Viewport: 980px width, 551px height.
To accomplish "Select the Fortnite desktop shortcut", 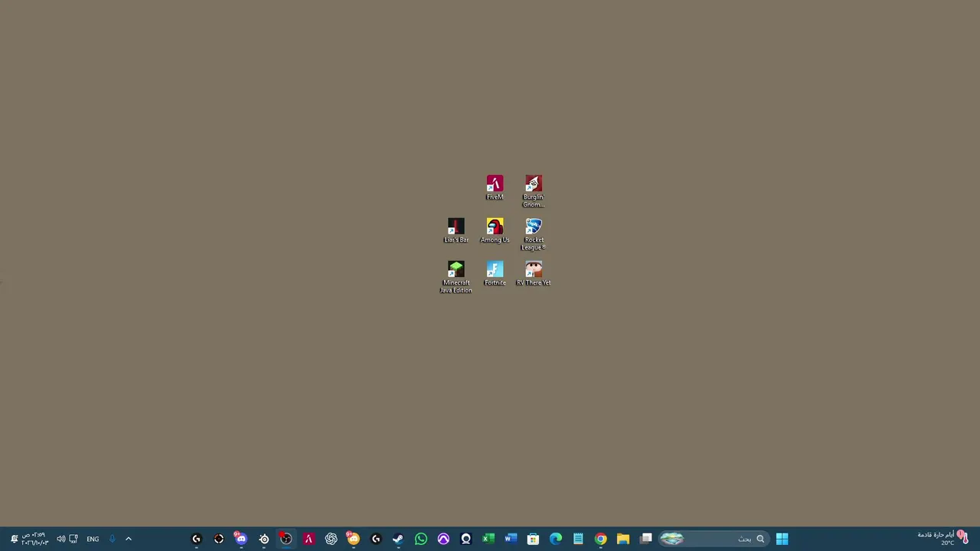I will point(495,274).
